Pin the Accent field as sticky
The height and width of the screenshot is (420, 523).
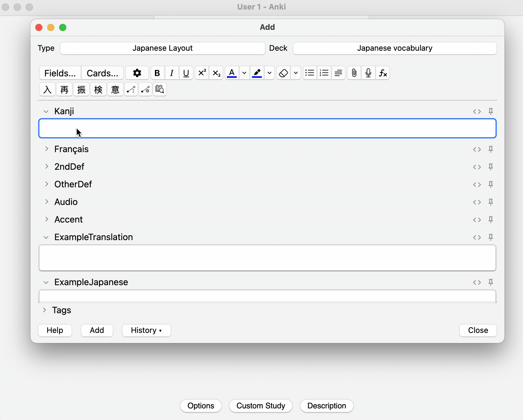[491, 220]
